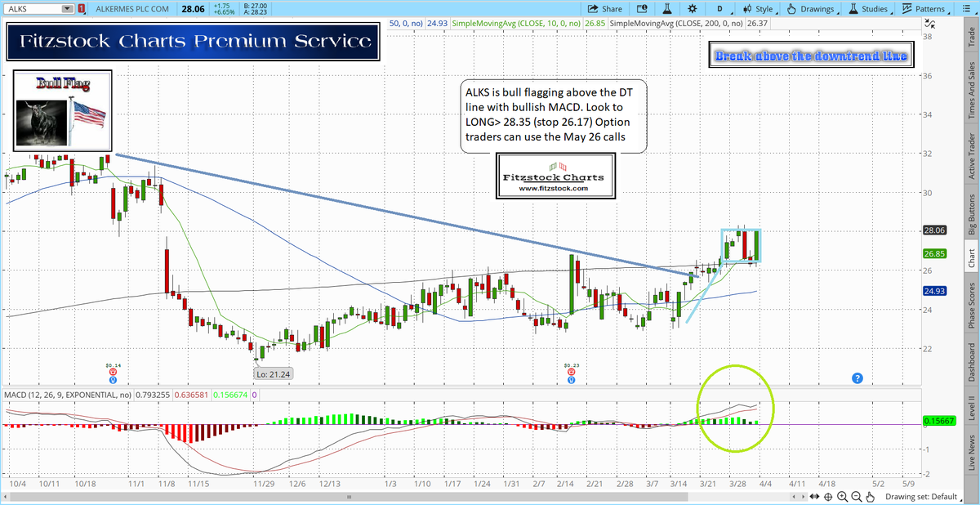Screen dimensions: 980x505
Task: Click the fit-to-window arrows icon at bottom
Action: [x=814, y=497]
